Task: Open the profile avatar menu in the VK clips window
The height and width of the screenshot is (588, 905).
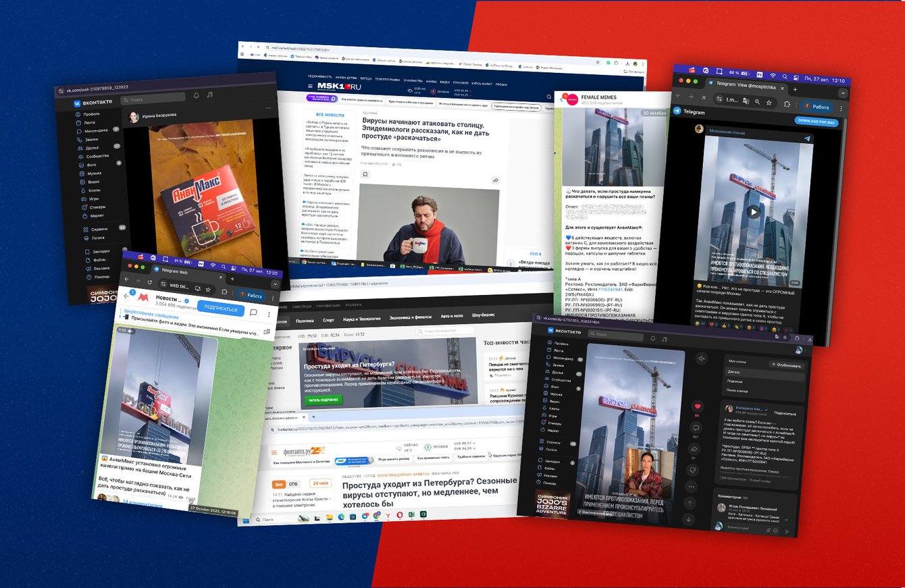Action: [x=798, y=350]
